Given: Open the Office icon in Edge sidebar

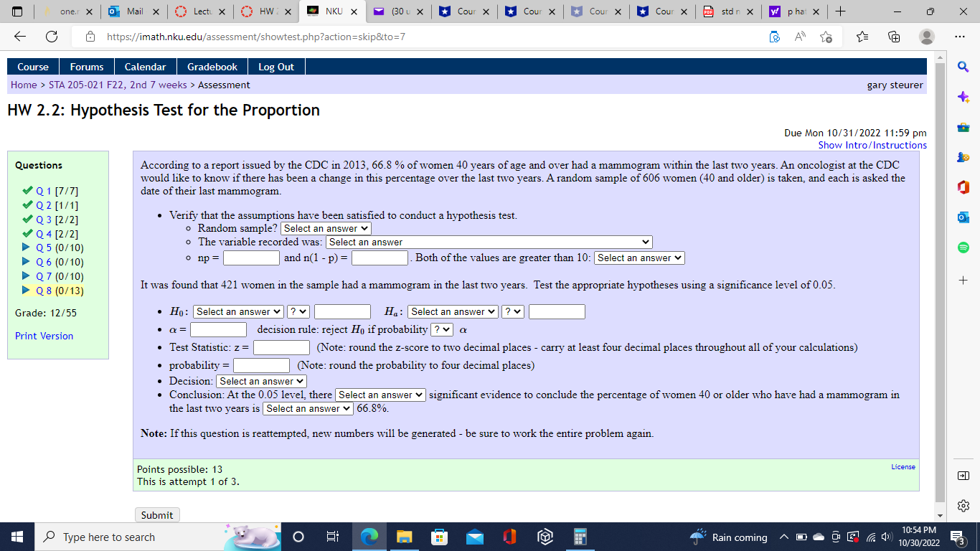Looking at the screenshot, I should [963, 187].
